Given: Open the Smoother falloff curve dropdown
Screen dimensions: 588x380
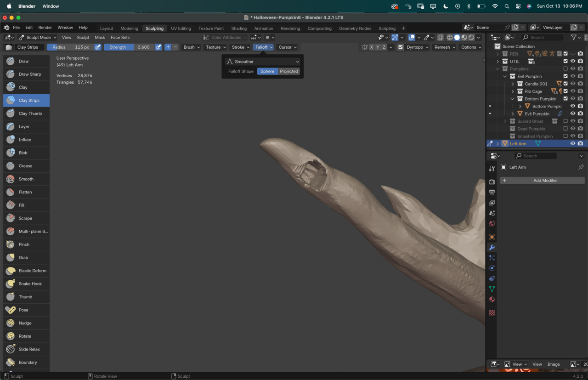Looking at the screenshot, I should [263, 62].
